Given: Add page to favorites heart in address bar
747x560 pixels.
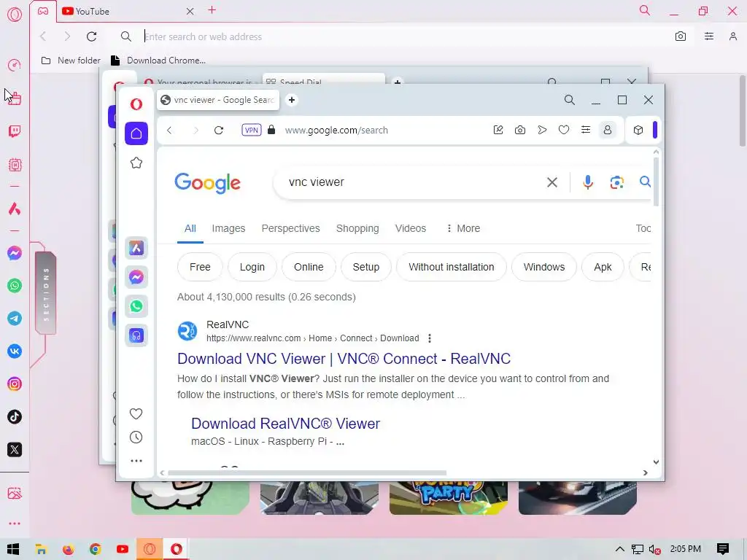Looking at the screenshot, I should (x=564, y=130).
